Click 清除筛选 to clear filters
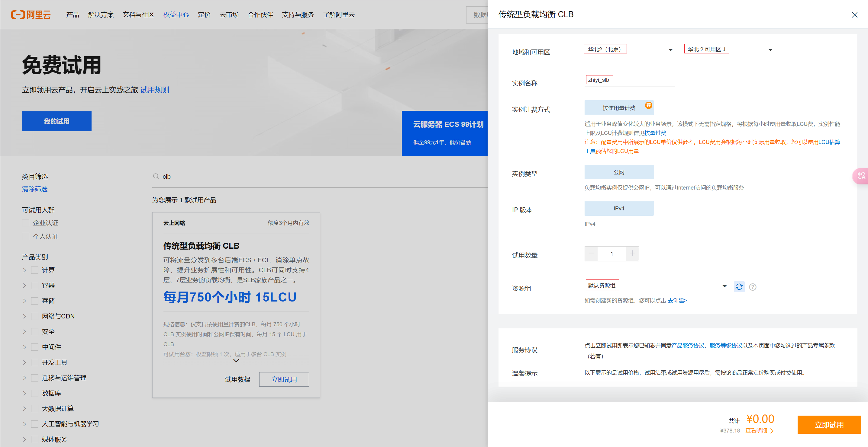Viewport: 868px width, 447px height. [x=35, y=189]
